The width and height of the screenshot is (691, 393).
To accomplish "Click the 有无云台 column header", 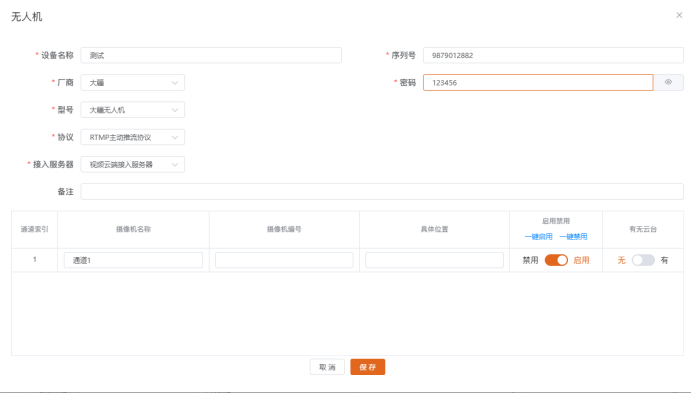I will pos(643,229).
